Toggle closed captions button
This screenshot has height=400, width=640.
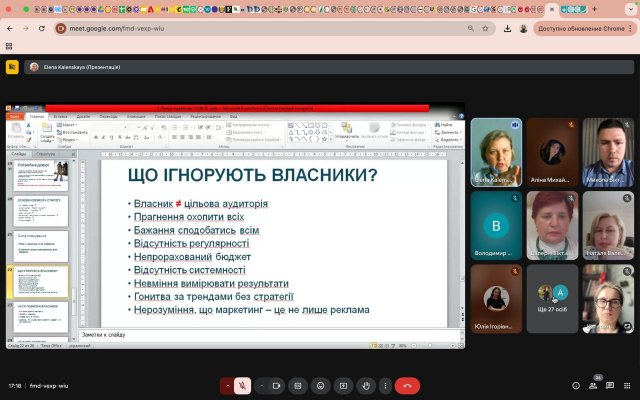coord(298,385)
